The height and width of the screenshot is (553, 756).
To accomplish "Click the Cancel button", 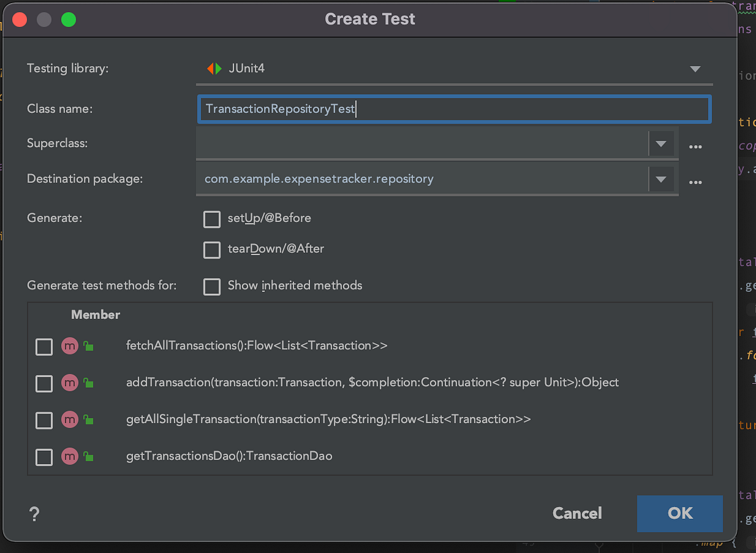I will [576, 513].
